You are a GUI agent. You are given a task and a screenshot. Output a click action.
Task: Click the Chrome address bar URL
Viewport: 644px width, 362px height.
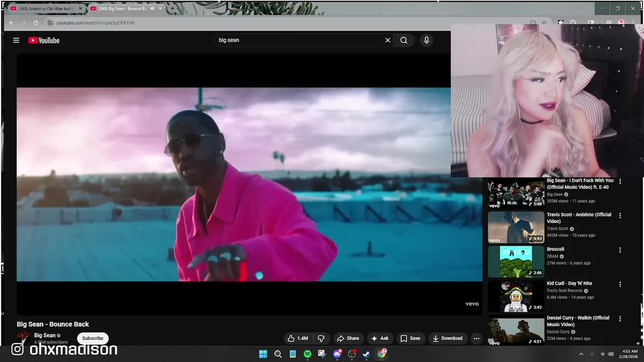[x=95, y=23]
